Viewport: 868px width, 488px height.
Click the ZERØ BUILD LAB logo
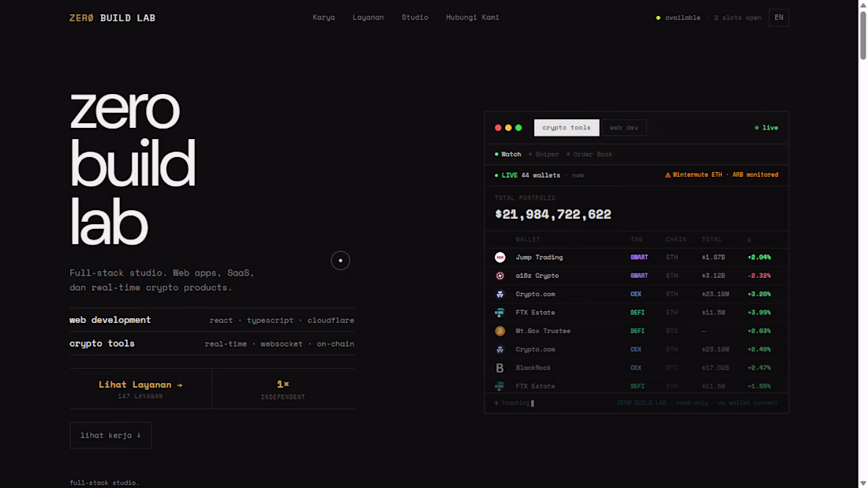(x=112, y=18)
